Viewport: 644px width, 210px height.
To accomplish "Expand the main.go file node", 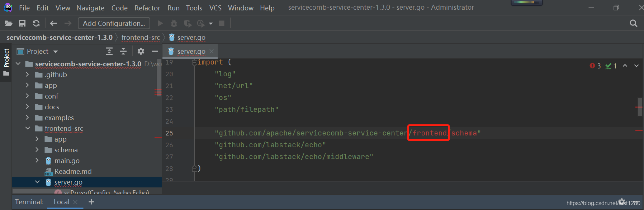I will (x=37, y=161).
